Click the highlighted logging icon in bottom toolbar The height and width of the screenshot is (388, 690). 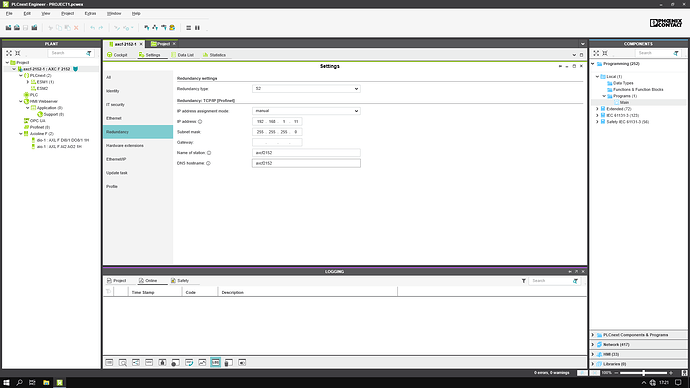click(215, 362)
